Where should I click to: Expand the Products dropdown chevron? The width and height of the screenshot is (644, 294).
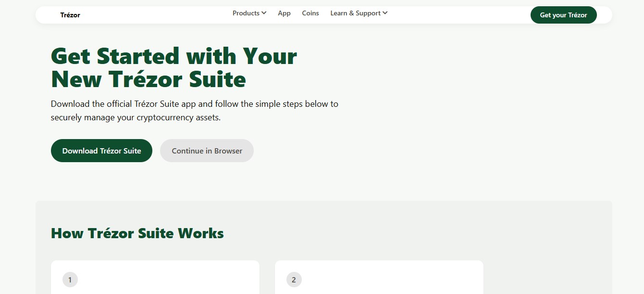(x=264, y=13)
